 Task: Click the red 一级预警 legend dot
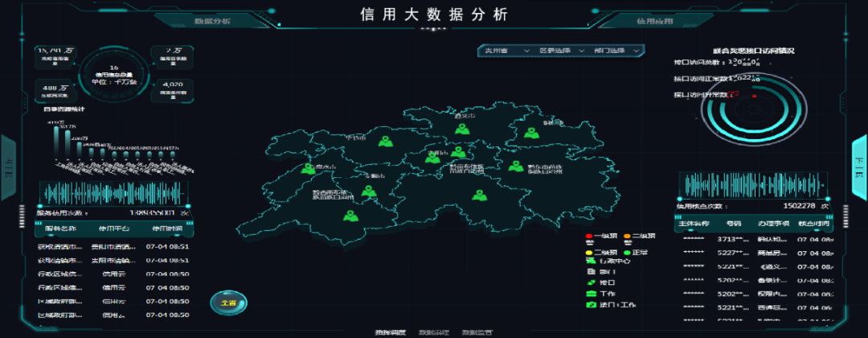(x=589, y=237)
